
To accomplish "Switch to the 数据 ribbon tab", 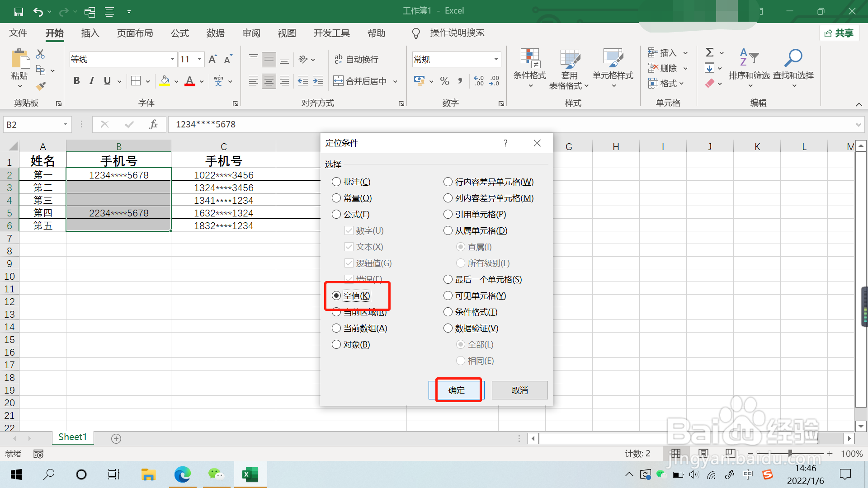I will click(216, 33).
